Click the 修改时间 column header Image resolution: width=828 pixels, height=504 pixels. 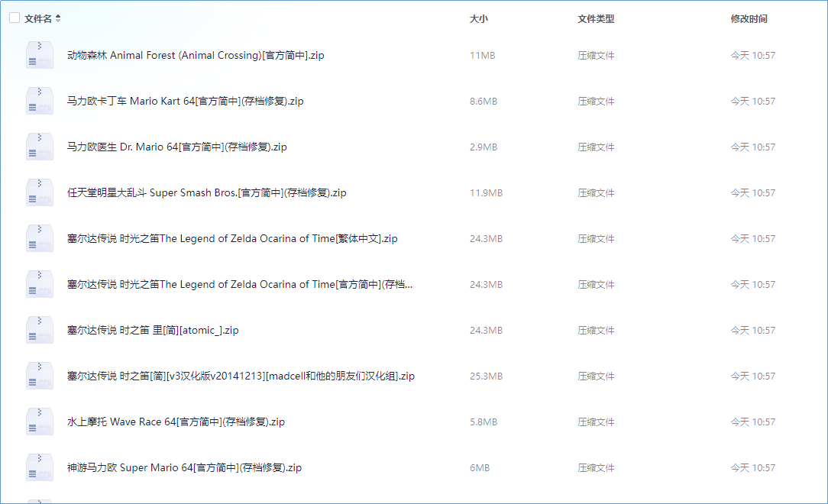click(x=749, y=18)
